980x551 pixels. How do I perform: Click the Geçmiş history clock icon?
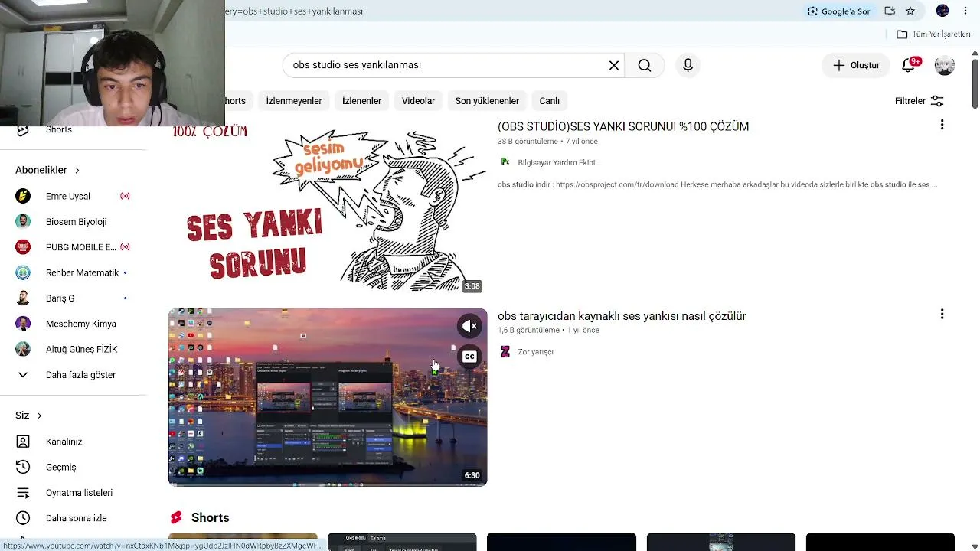pyautogui.click(x=23, y=467)
